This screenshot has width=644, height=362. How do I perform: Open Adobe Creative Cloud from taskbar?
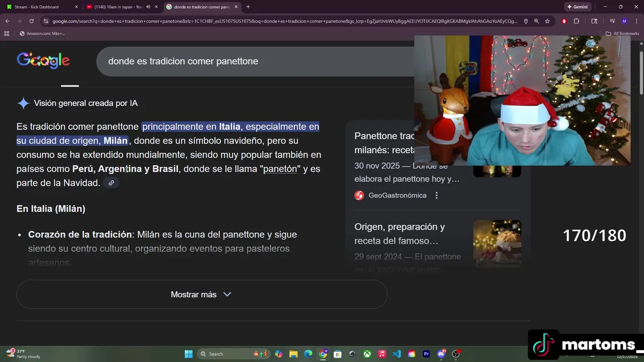pyautogui.click(x=412, y=354)
